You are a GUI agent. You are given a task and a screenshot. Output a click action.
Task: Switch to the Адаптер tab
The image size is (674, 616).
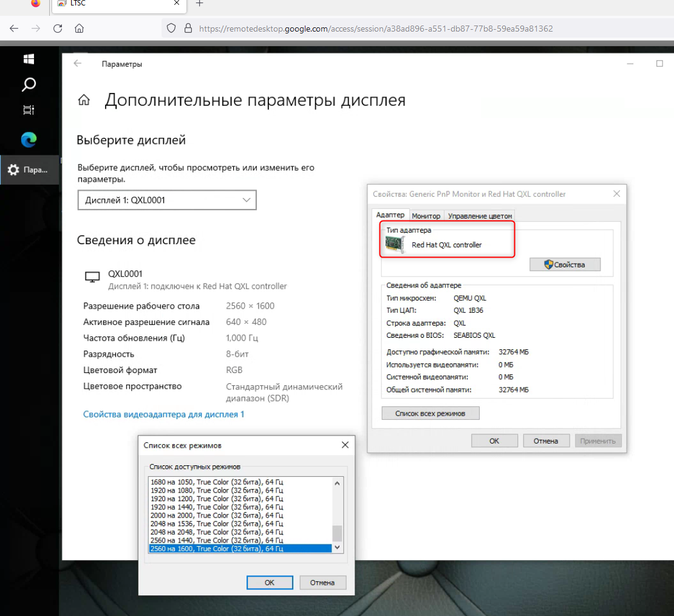coord(390,214)
